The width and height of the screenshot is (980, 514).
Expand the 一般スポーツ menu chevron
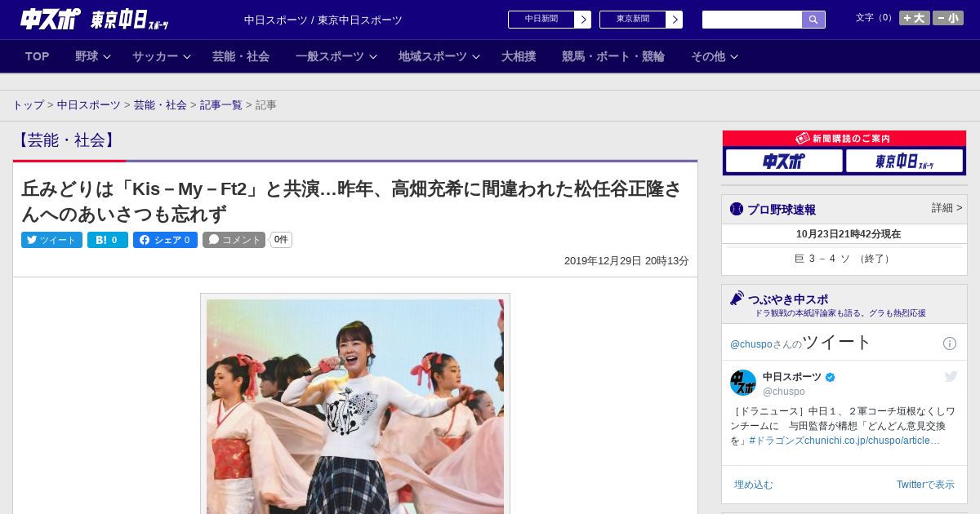coord(373,57)
